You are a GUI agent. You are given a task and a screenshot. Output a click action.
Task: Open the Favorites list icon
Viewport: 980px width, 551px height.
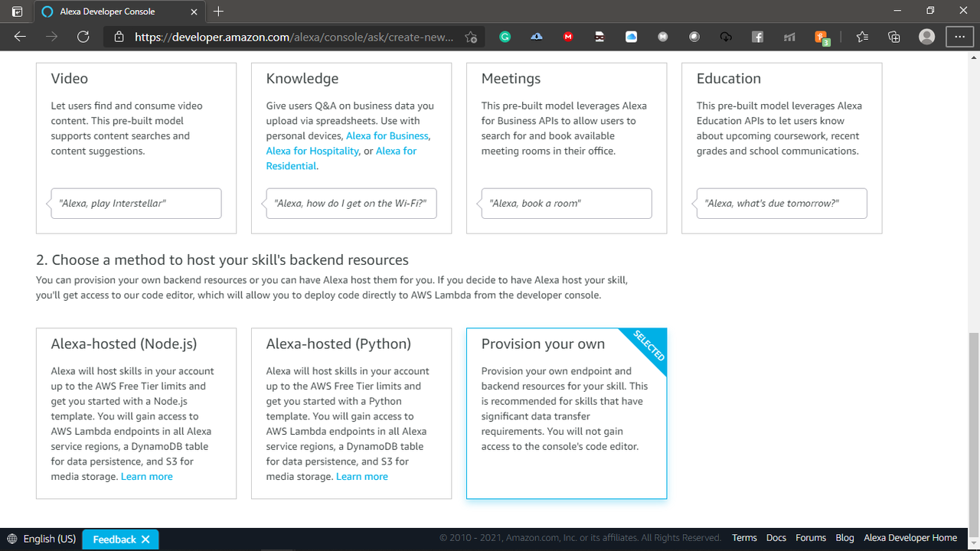pos(862,36)
